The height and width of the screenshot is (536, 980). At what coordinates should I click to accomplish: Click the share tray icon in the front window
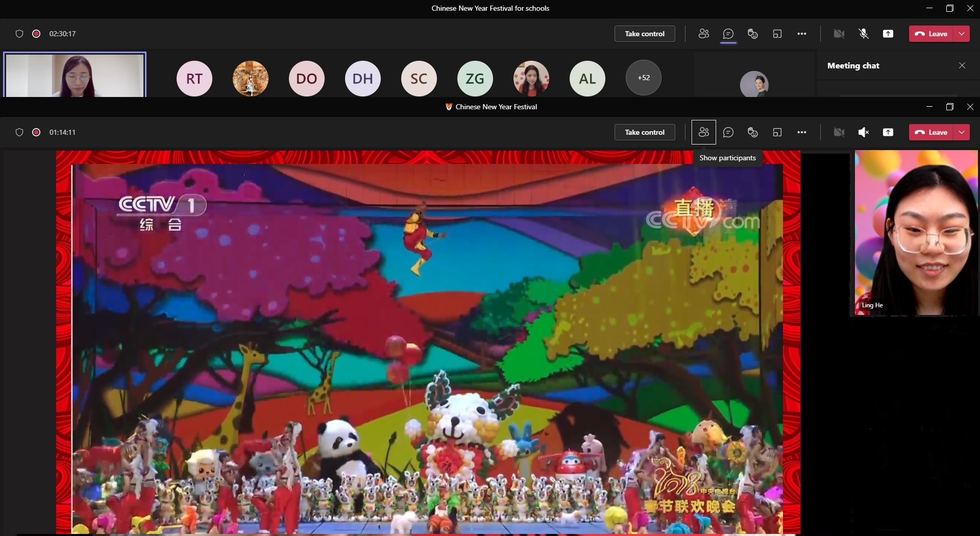click(x=888, y=132)
